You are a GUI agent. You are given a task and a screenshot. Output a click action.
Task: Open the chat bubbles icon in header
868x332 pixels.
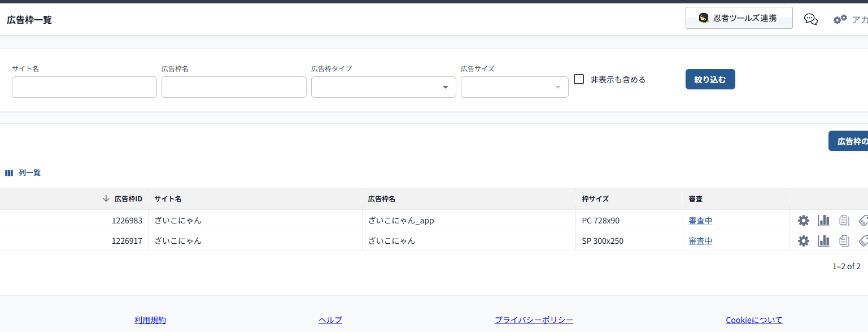[x=811, y=19]
